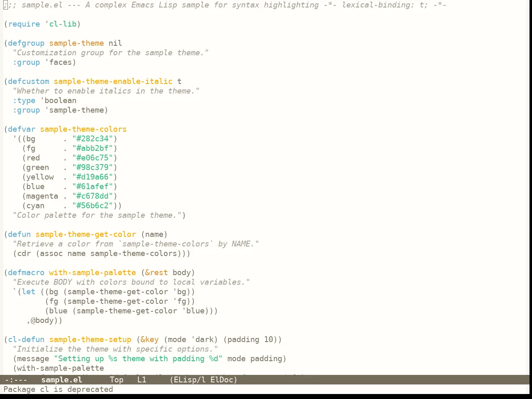Click the 'Top' position indicator in mode line
The height and width of the screenshot is (399, 532).
pos(116,379)
